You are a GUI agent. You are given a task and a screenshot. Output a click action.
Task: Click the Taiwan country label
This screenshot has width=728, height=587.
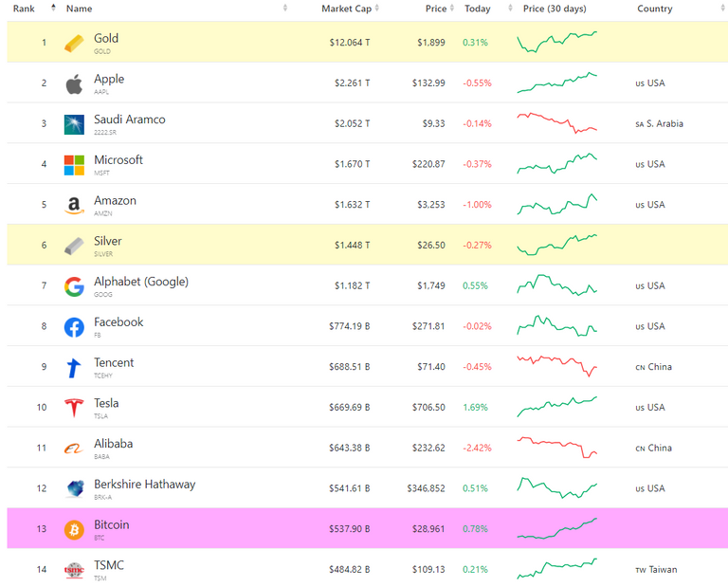pos(656,569)
